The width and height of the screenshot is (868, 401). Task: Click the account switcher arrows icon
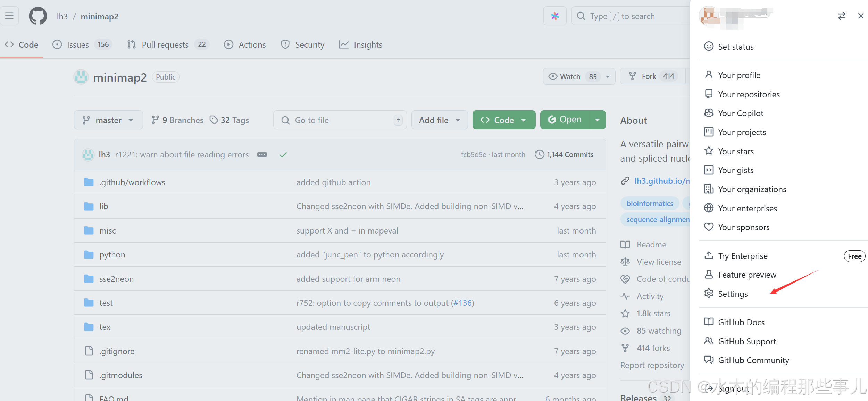(x=842, y=16)
